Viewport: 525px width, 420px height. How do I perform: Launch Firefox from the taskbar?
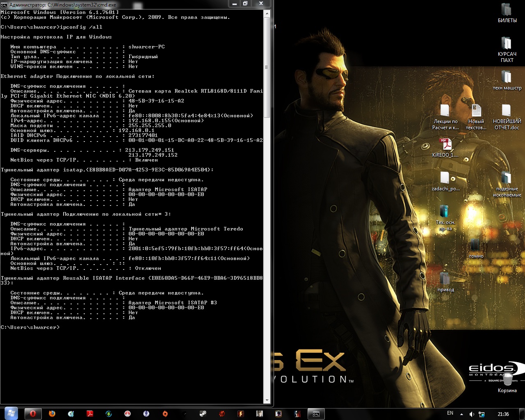(52, 414)
